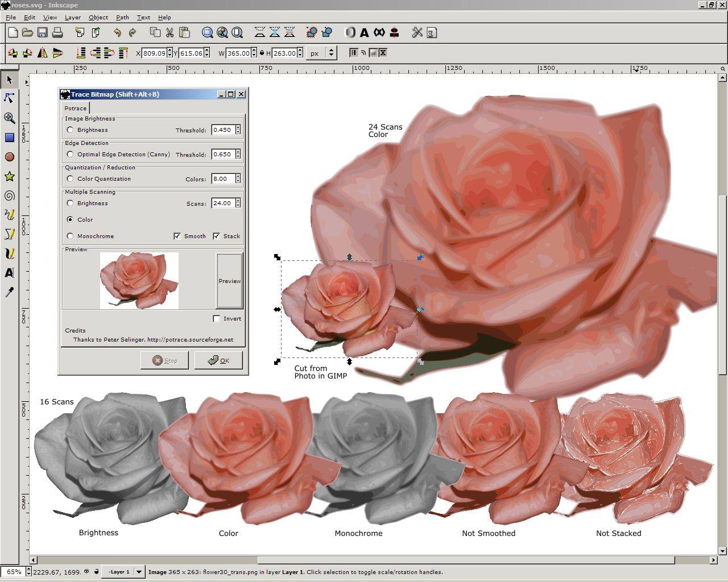This screenshot has height=582, width=728.
Task: Click the Text menu
Action: [x=143, y=17]
